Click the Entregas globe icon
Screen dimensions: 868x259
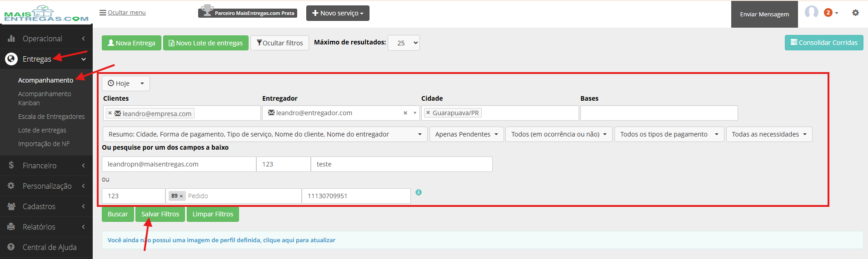click(x=11, y=59)
